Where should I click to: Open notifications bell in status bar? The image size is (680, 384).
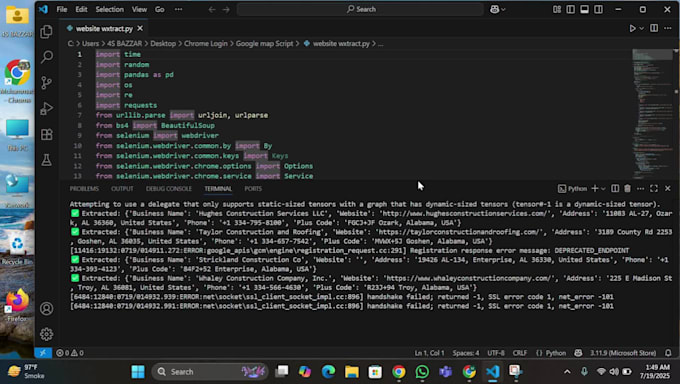(668, 353)
